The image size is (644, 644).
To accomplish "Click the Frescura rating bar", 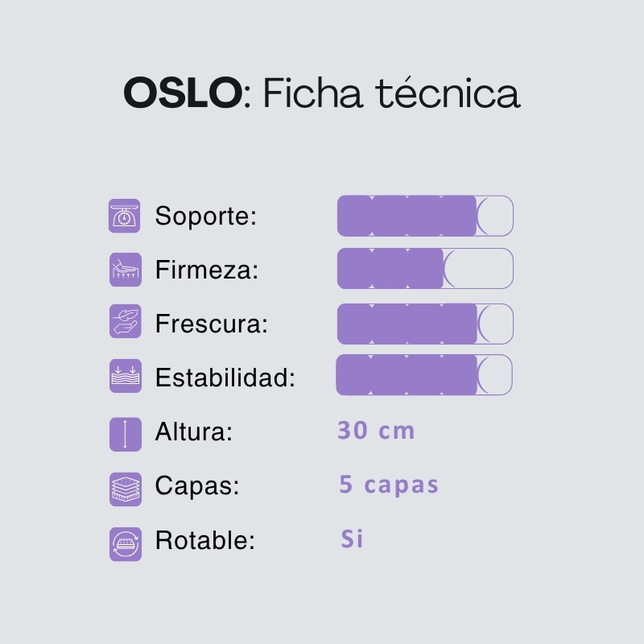I will [x=425, y=324].
